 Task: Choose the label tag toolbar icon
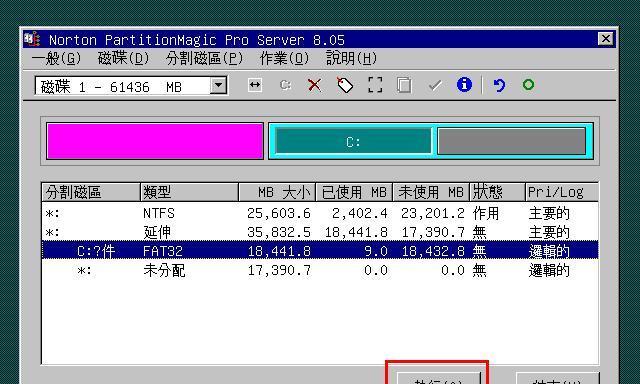click(345, 85)
